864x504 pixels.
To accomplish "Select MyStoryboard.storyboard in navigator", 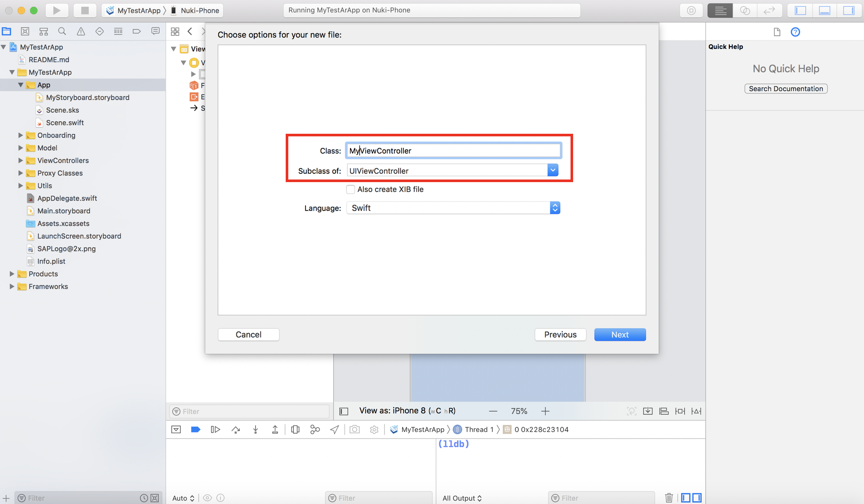I will [88, 98].
